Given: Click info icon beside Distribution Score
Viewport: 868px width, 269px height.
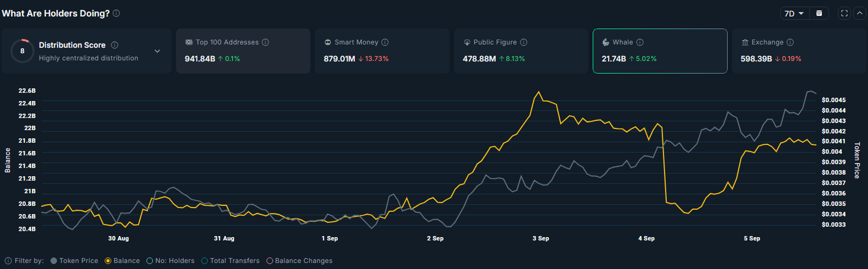Looking at the screenshot, I should [115, 45].
